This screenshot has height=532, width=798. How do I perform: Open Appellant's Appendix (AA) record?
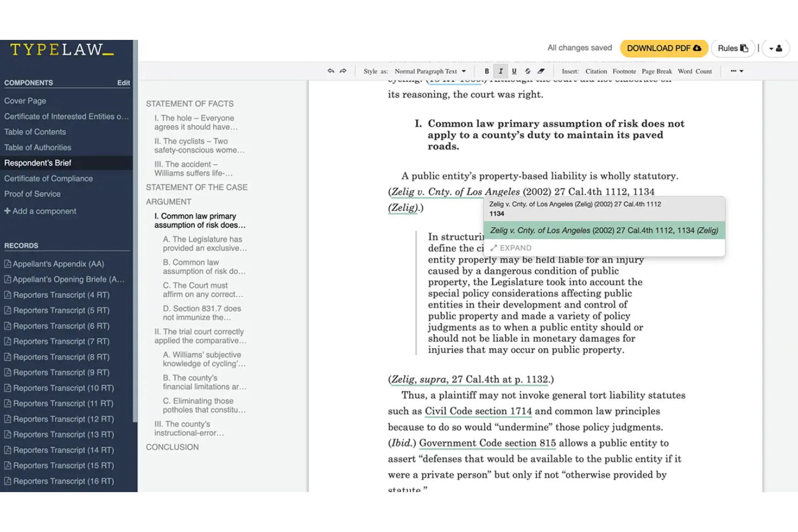click(x=54, y=264)
